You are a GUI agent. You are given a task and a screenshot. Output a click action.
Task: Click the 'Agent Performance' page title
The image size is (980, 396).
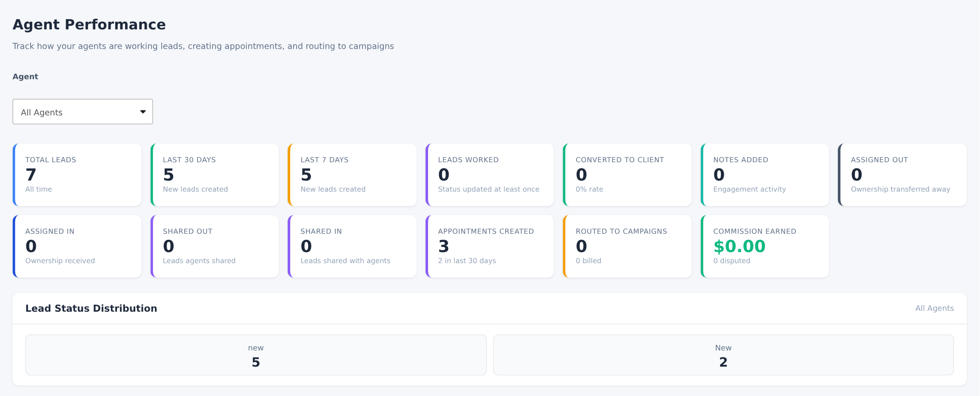[x=89, y=25]
